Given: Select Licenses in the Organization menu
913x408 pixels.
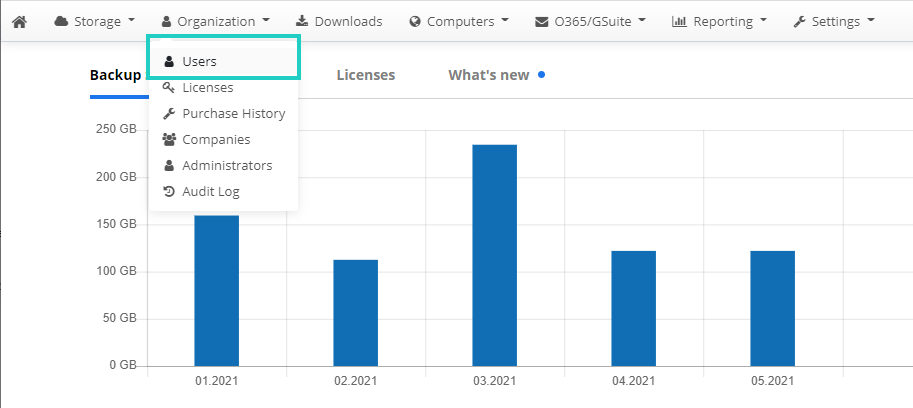Looking at the screenshot, I should (x=223, y=87).
